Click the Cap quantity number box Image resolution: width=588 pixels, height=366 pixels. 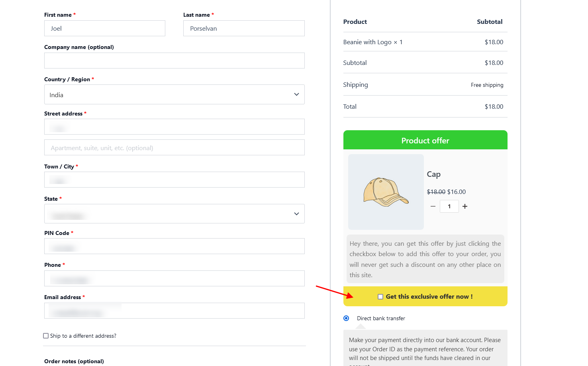tap(449, 206)
